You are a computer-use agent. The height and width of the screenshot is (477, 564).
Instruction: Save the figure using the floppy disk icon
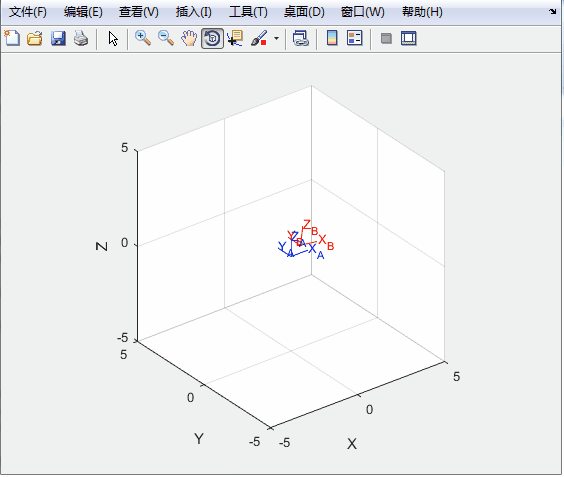pyautogui.click(x=58, y=38)
